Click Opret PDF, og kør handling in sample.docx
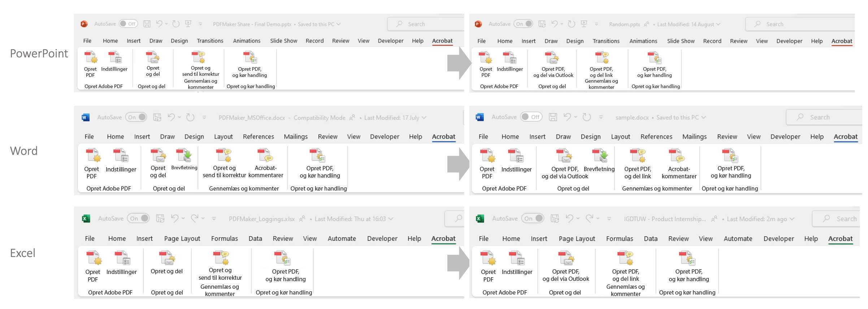 point(731,164)
